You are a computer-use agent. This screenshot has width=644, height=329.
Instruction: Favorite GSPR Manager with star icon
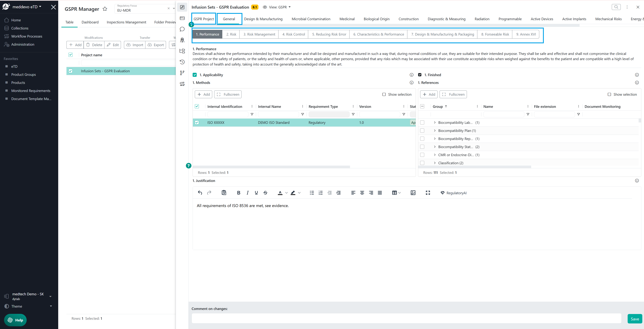[x=105, y=9]
